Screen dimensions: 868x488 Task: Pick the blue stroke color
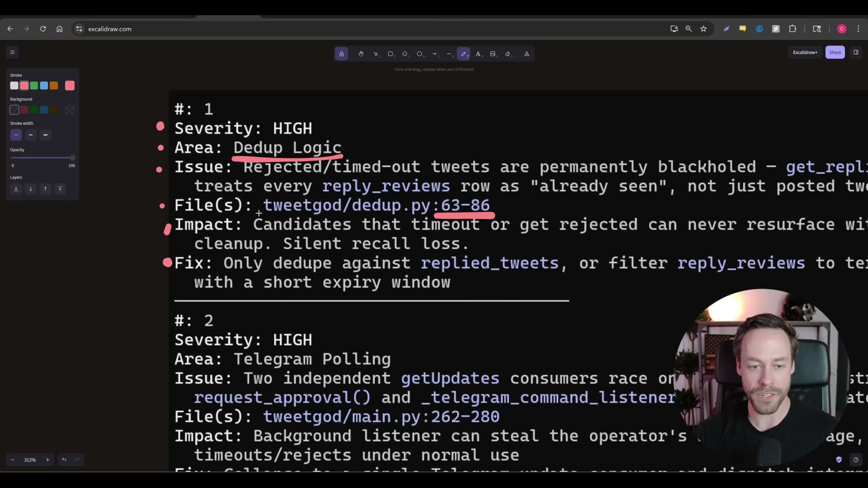[x=44, y=85]
